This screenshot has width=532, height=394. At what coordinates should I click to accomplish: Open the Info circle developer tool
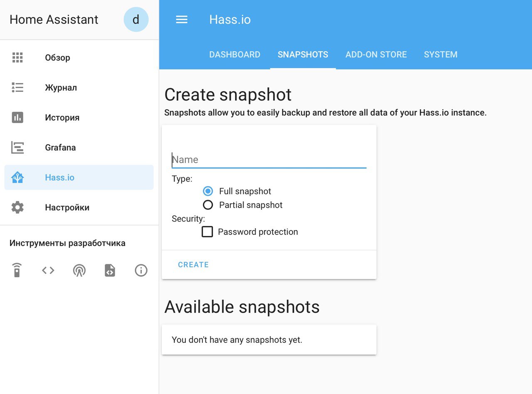coord(141,271)
